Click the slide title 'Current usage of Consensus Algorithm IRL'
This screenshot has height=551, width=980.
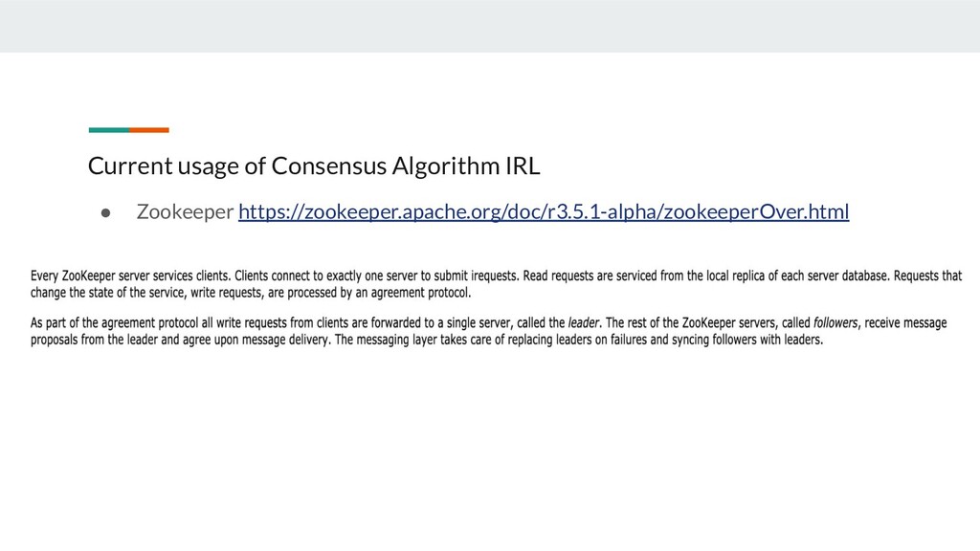[314, 165]
